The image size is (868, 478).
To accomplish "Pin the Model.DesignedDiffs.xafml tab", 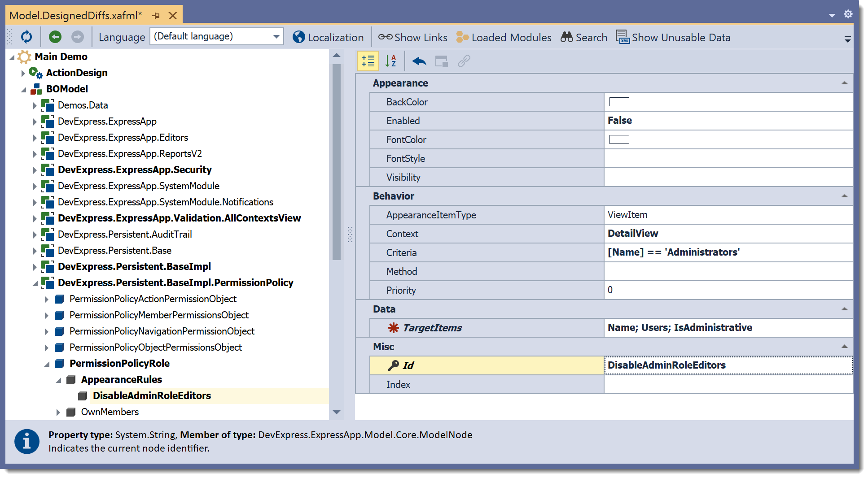I will click(x=156, y=16).
